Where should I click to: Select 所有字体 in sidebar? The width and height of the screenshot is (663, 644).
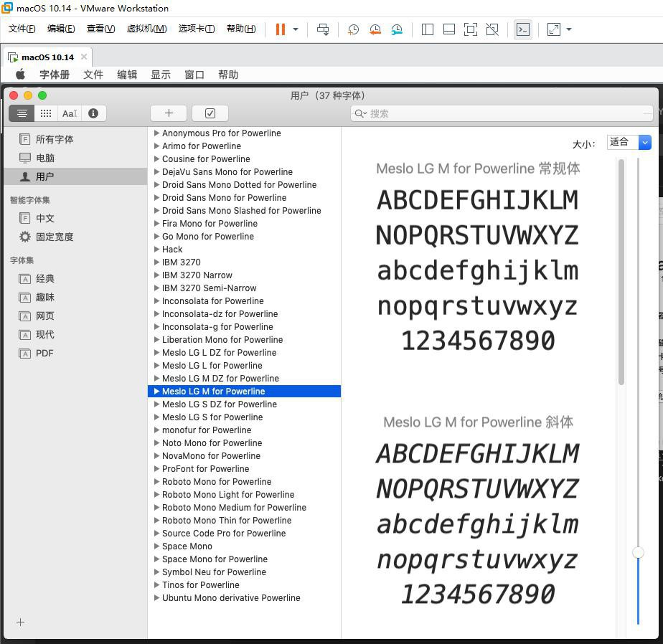tap(75, 139)
